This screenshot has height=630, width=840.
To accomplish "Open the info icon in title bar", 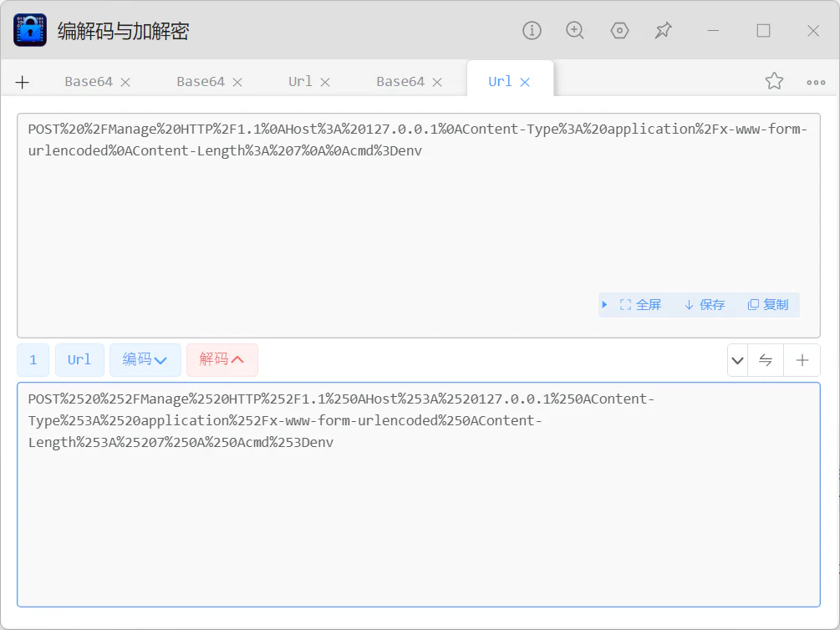I will pyautogui.click(x=532, y=31).
